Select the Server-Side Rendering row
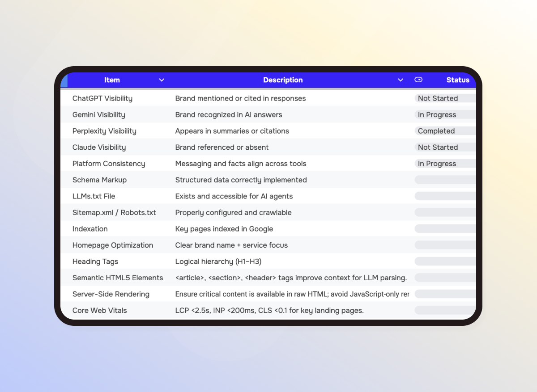 tap(111, 294)
